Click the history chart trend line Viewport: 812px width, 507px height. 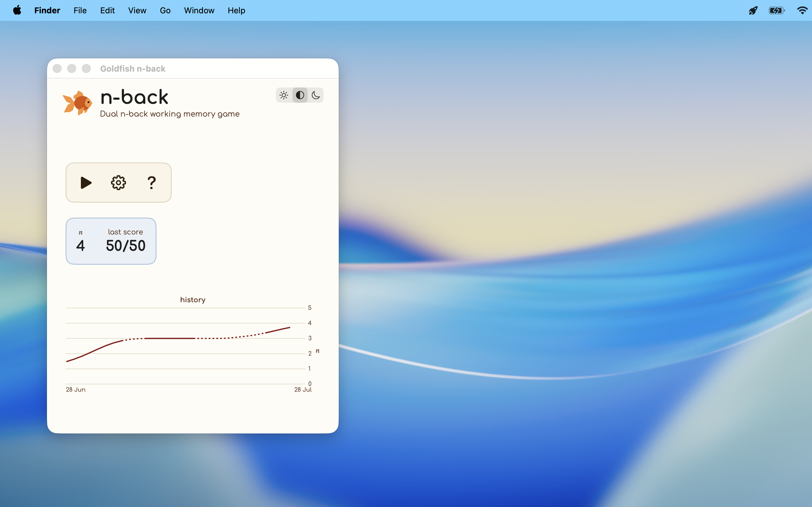click(170, 338)
